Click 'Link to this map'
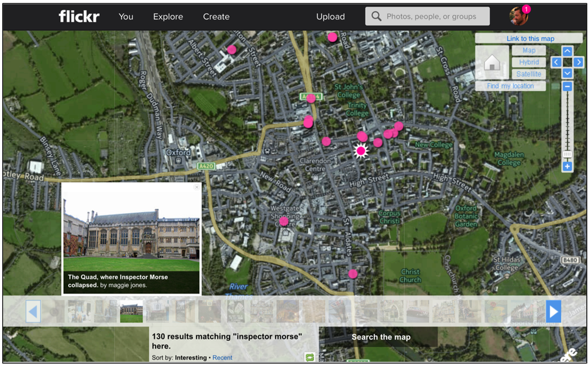 [530, 39]
